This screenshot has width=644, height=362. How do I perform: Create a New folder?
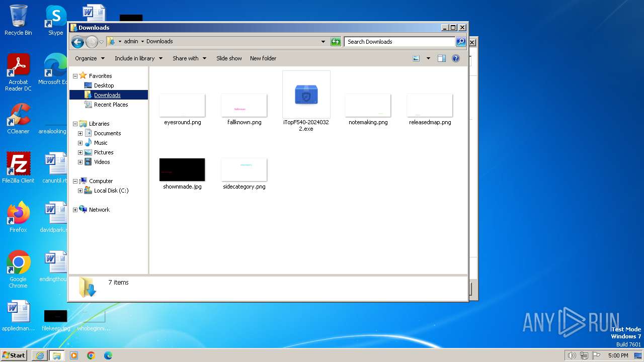[263, 58]
